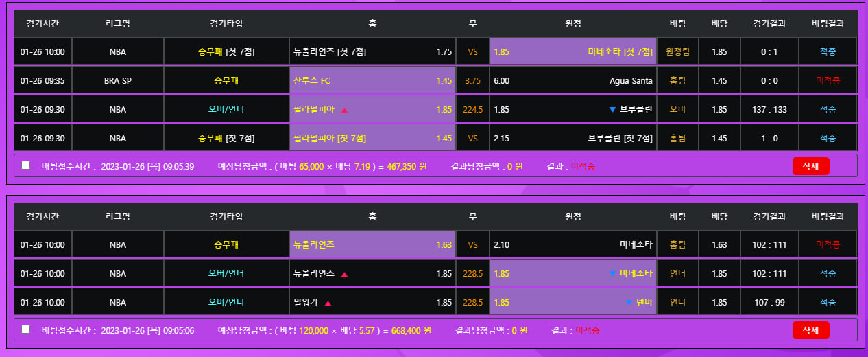868x357 pixels.
Task: Click 배팅결과 column header in bottom table
Action: pos(828,216)
